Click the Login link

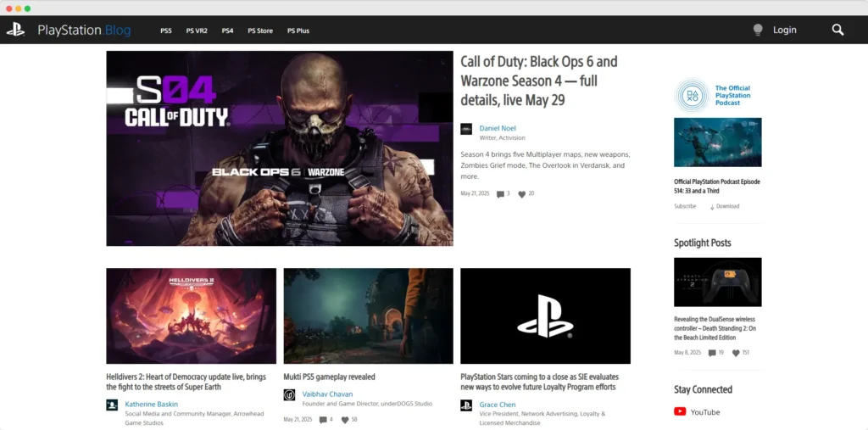click(x=784, y=30)
